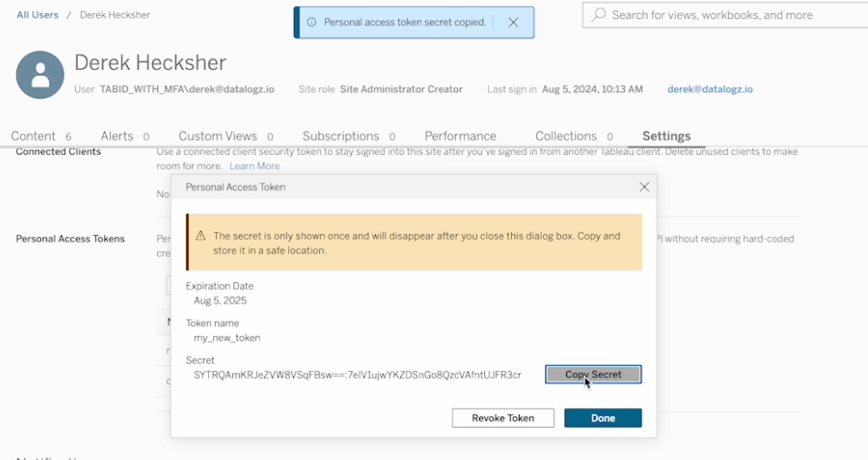Open the Content tab
This screenshot has height=460, width=868.
pyautogui.click(x=33, y=136)
